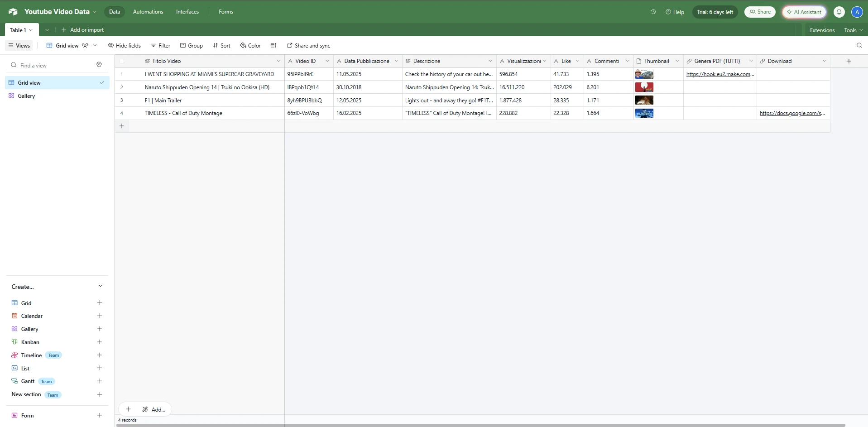Open the Filter tool

click(161, 45)
